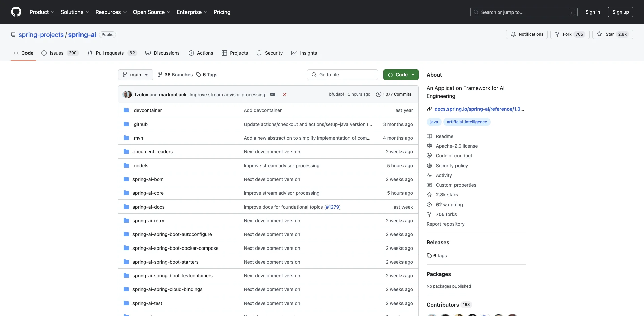
Task: Open pull request #1279 link
Action: tap(332, 207)
